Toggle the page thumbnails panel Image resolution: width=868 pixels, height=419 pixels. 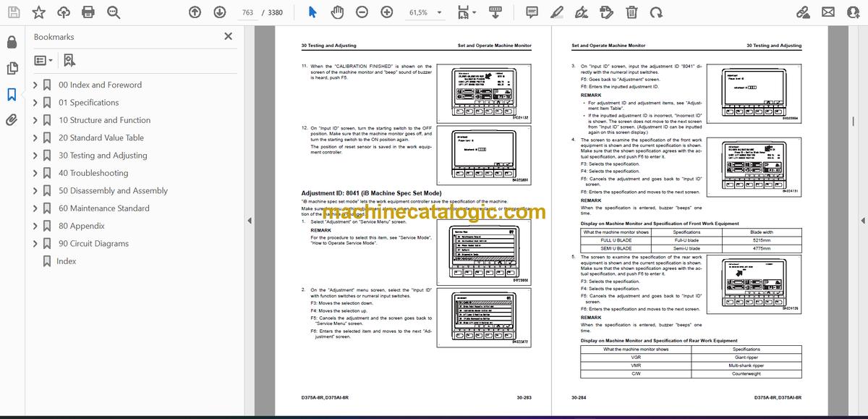[x=12, y=68]
